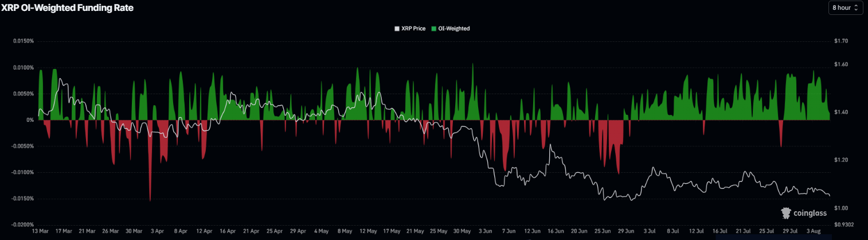The height and width of the screenshot is (240, 868).
Task: Click the 13 Mar date label
Action: [40, 231]
